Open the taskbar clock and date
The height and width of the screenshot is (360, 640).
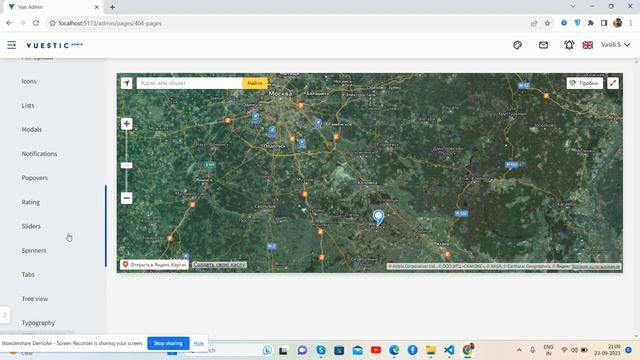click(608, 350)
